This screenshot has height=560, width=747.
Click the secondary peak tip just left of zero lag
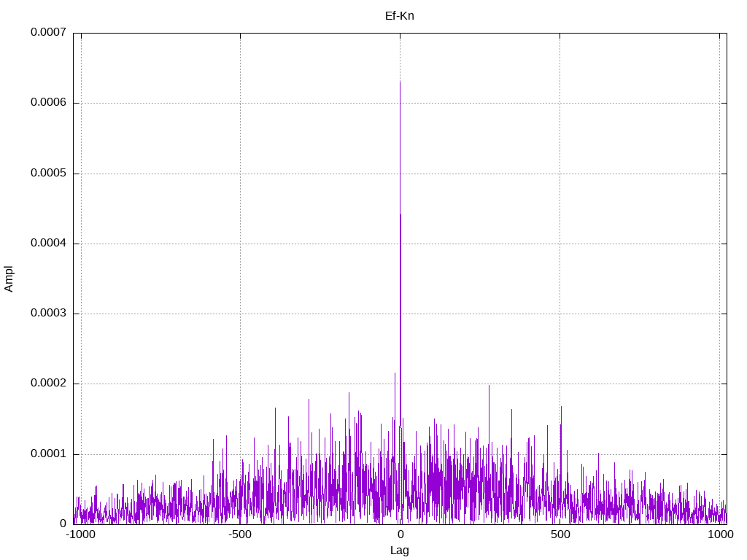tap(395, 374)
